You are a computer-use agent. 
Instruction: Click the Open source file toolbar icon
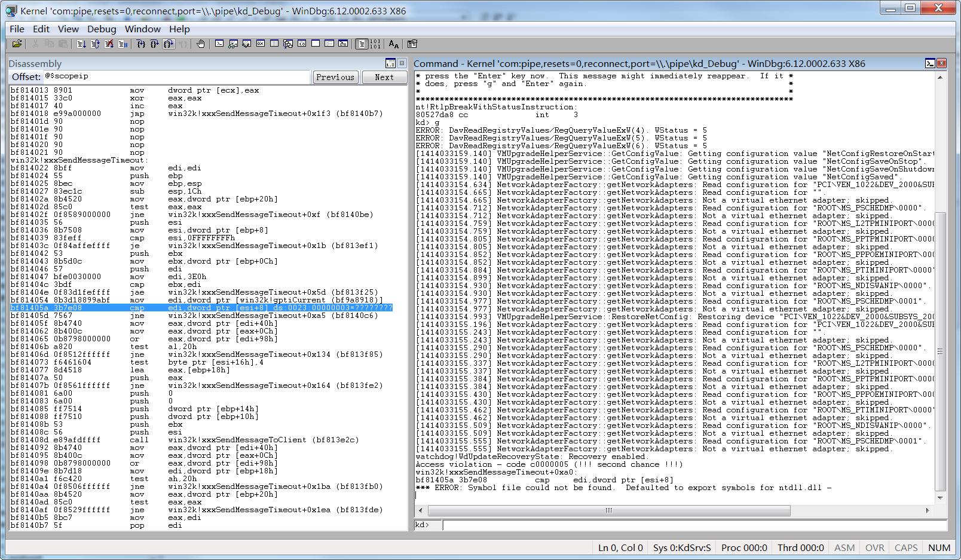point(17,44)
